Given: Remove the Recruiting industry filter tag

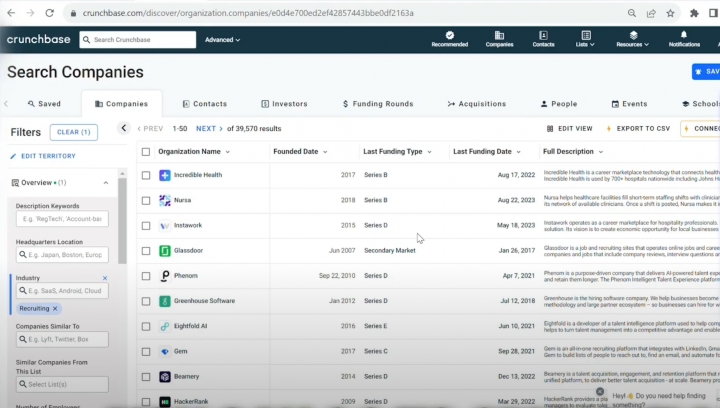Looking at the screenshot, I should tap(55, 308).
